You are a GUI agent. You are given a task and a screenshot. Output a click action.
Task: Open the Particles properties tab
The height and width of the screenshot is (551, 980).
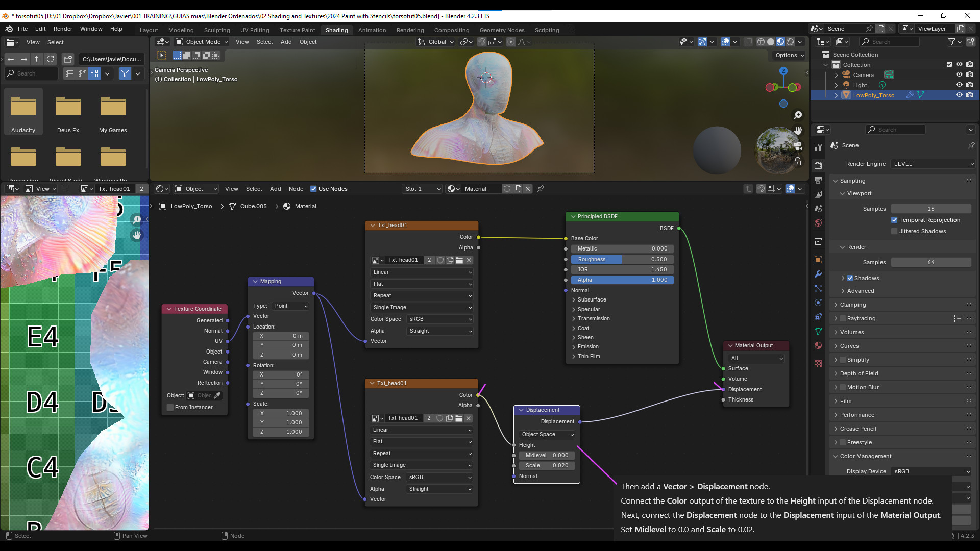tap(818, 288)
